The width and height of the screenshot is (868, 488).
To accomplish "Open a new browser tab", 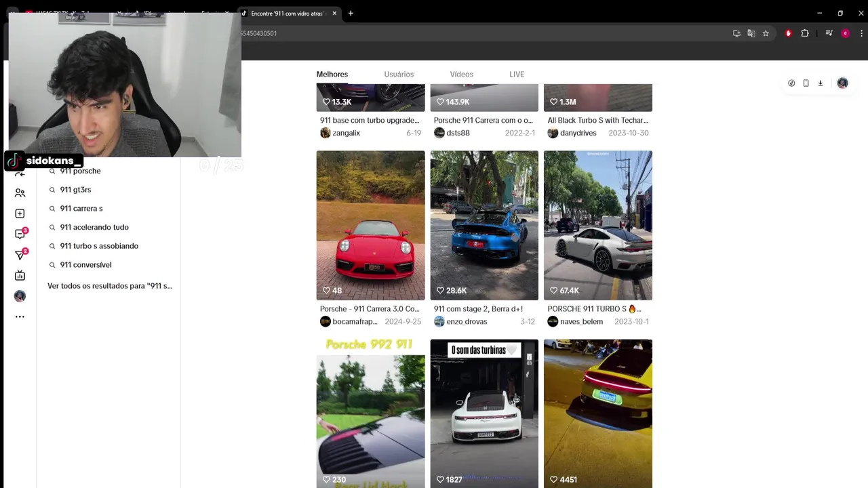I will click(x=351, y=14).
